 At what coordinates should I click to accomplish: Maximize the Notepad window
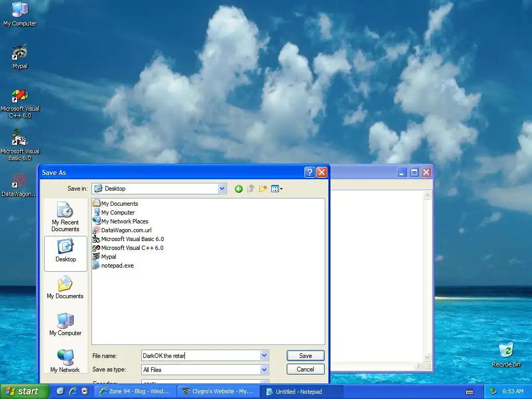pyautogui.click(x=414, y=172)
